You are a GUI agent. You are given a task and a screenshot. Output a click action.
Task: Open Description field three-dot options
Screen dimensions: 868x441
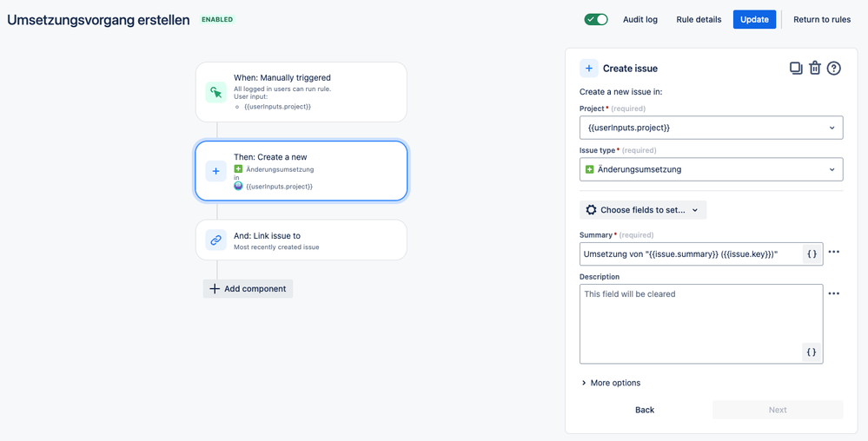pyautogui.click(x=833, y=293)
